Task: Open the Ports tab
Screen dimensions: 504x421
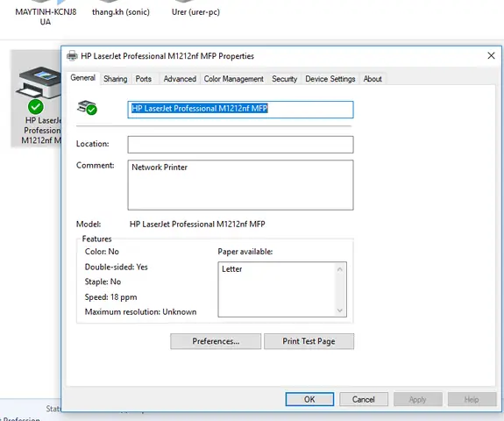Action: 144,79
